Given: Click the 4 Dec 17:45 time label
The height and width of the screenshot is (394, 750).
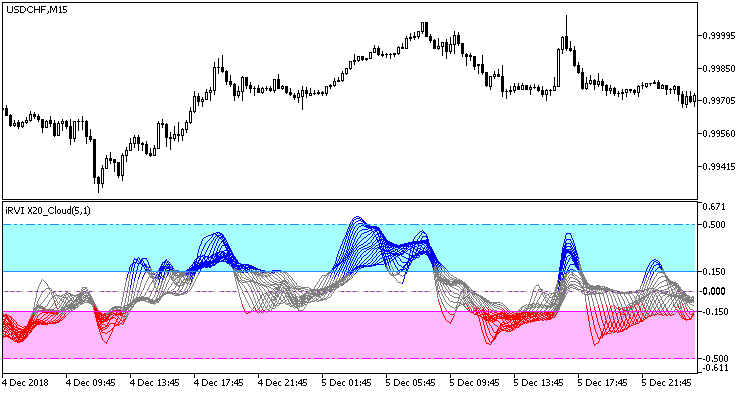Looking at the screenshot, I should 219,383.
